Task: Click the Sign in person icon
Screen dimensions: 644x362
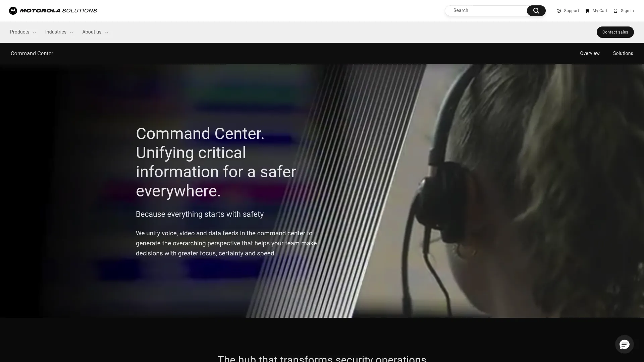Action: [x=615, y=11]
